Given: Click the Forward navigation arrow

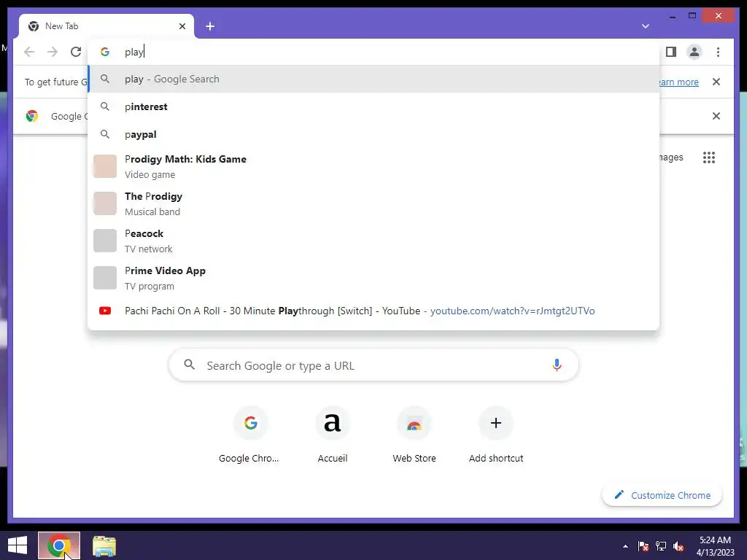Looking at the screenshot, I should tap(53, 52).
